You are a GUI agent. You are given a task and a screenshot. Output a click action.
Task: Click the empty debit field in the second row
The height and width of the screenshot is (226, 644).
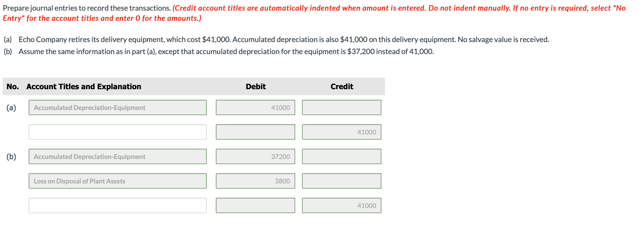[256, 132]
